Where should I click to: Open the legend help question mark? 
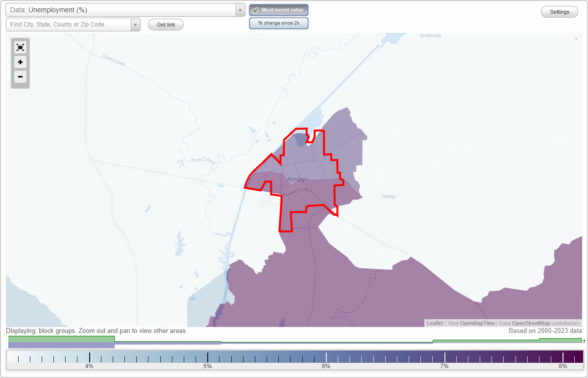[584, 342]
